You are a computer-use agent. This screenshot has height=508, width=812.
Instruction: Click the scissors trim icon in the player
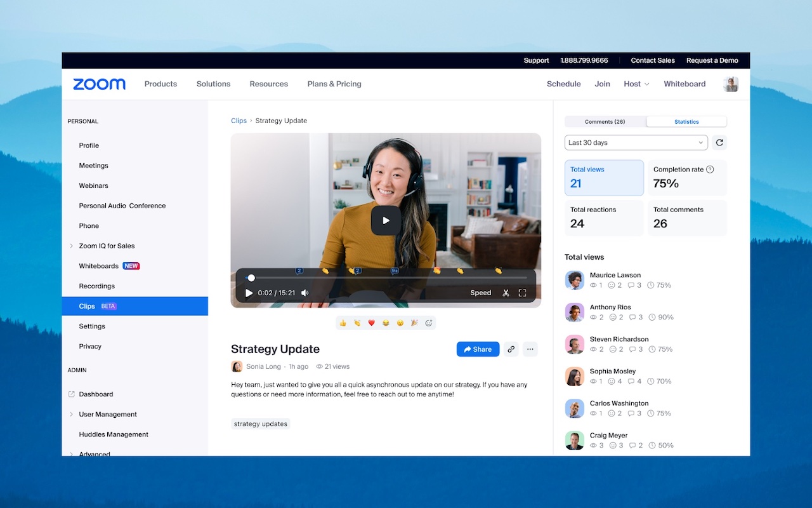[506, 293]
